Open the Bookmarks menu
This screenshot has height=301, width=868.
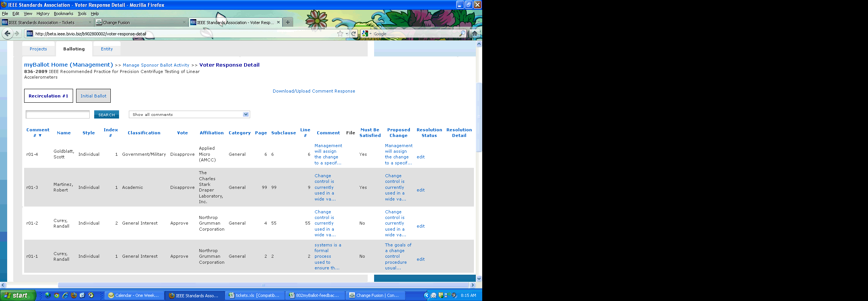(63, 14)
